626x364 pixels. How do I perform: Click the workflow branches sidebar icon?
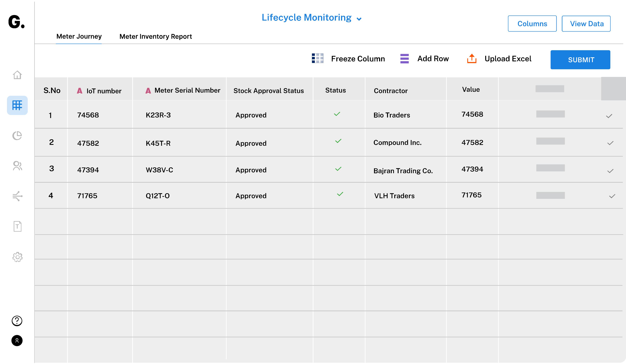click(17, 196)
